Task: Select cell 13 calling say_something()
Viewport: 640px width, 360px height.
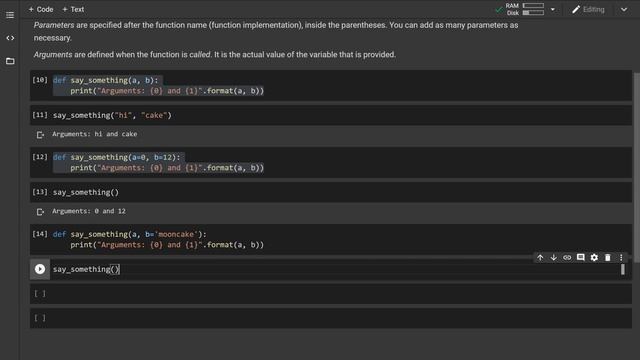Action: 331,192
